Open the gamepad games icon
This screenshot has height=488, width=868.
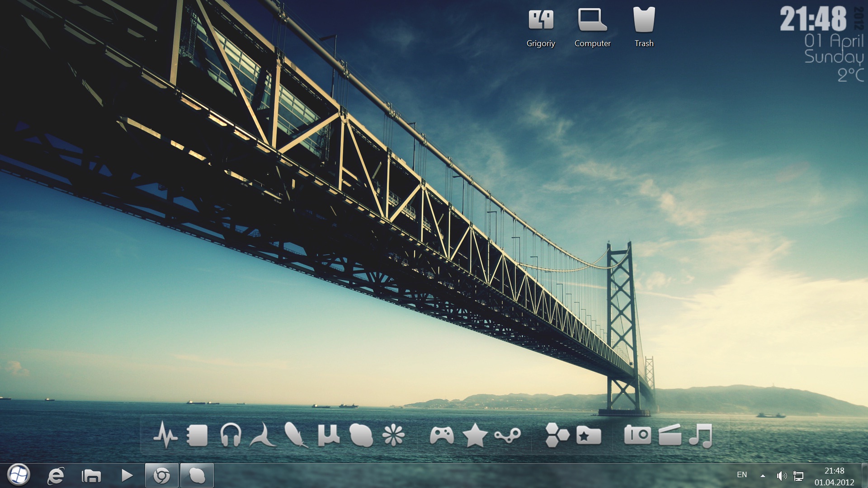point(442,436)
